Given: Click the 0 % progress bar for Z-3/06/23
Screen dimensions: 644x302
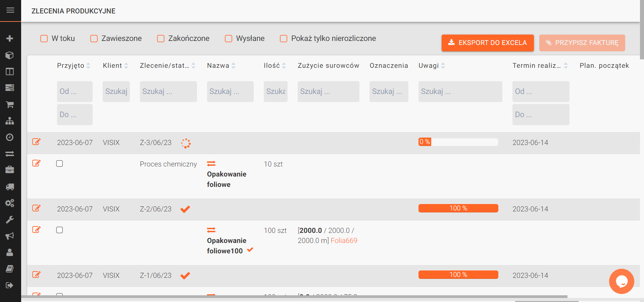Looking at the screenshot, I should [x=458, y=142].
